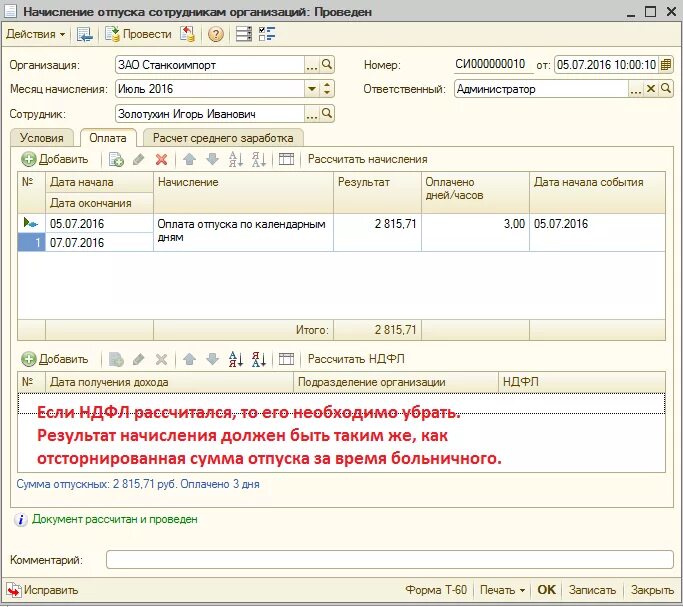Open the Печать dropdown menu
This screenshot has width=683, height=607.
tap(502, 590)
